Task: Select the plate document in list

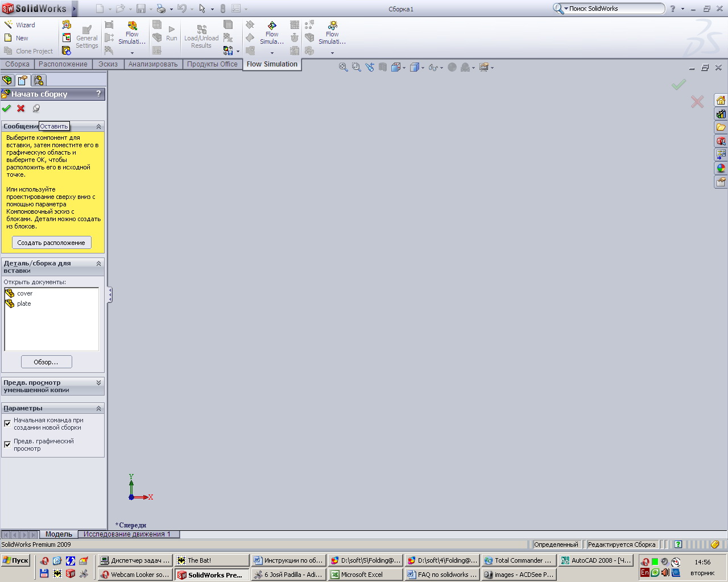Action: [24, 304]
